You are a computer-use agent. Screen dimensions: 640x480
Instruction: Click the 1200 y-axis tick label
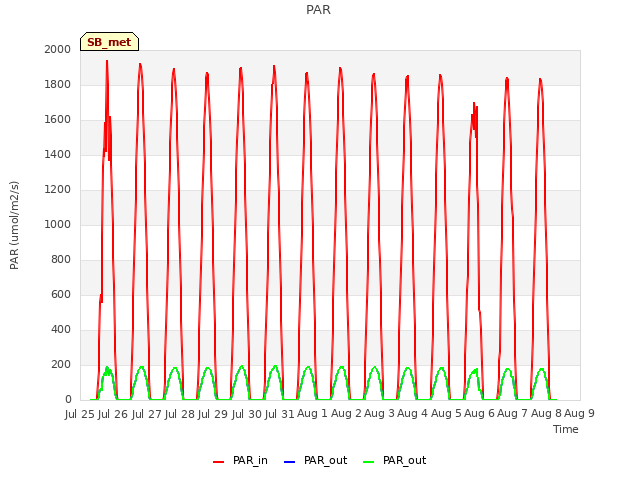pos(58,189)
